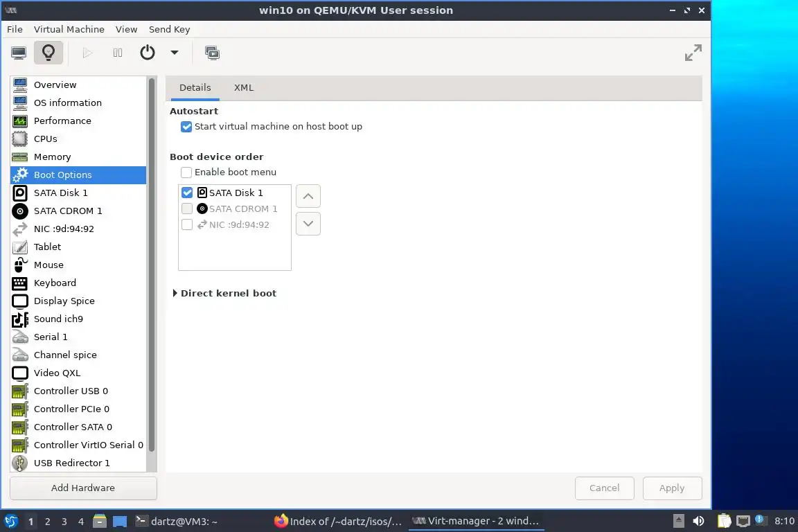Screen dimensions: 798x532
Task: Select Channel spice device
Action: [78, 355]
